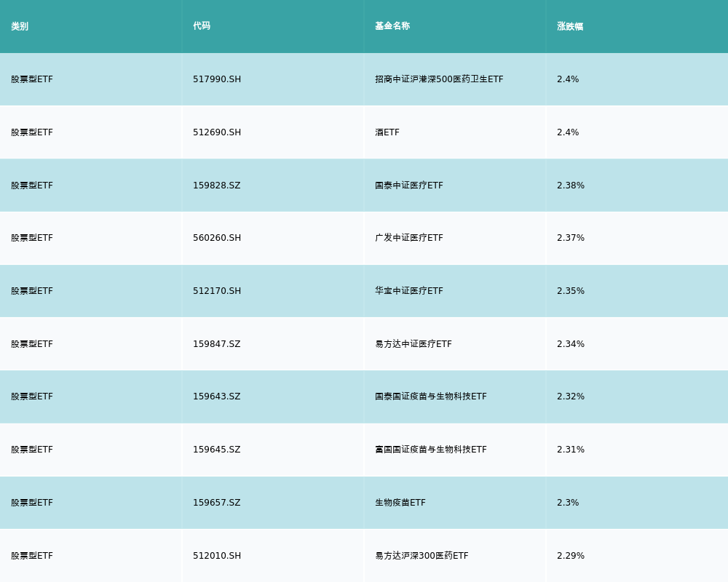Click fund name 广发中证医疗ETF
This screenshot has width=728, height=582.
tap(409, 238)
